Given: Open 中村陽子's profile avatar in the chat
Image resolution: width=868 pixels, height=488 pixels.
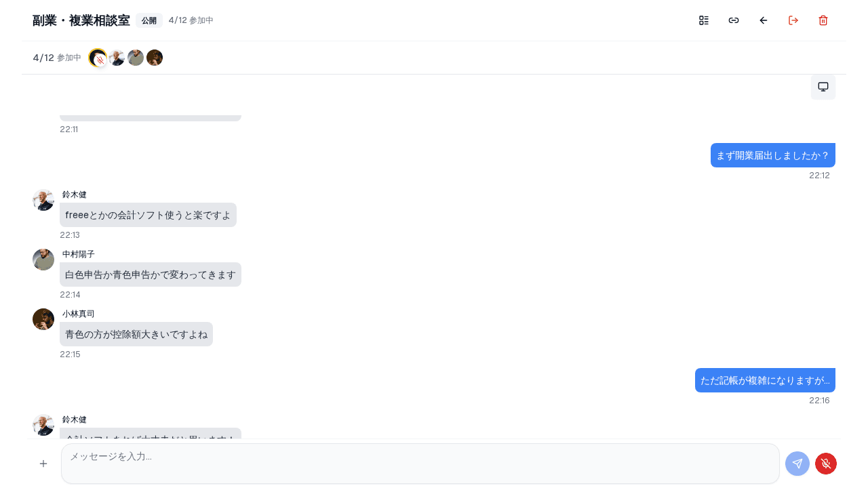Looking at the screenshot, I should coord(43,260).
